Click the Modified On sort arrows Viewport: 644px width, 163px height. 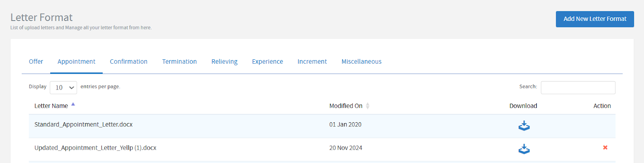(x=367, y=106)
